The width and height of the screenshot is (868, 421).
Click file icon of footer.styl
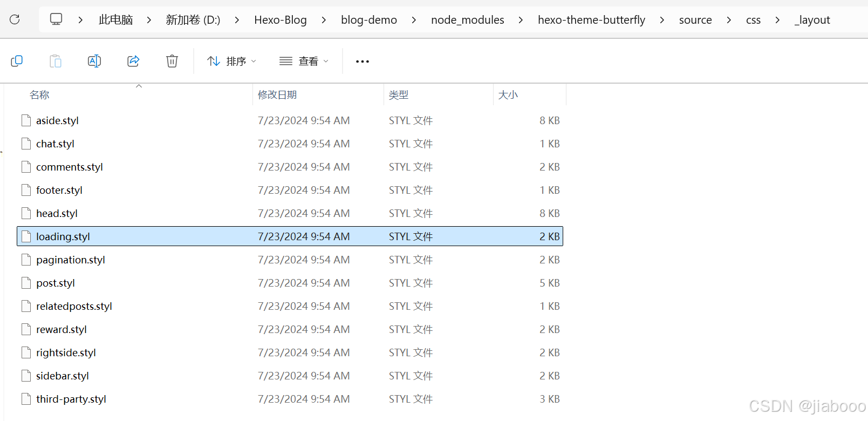pyautogui.click(x=26, y=190)
